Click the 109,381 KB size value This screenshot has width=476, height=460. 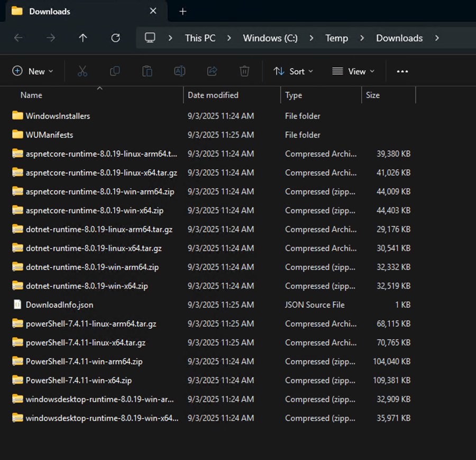pyautogui.click(x=391, y=380)
